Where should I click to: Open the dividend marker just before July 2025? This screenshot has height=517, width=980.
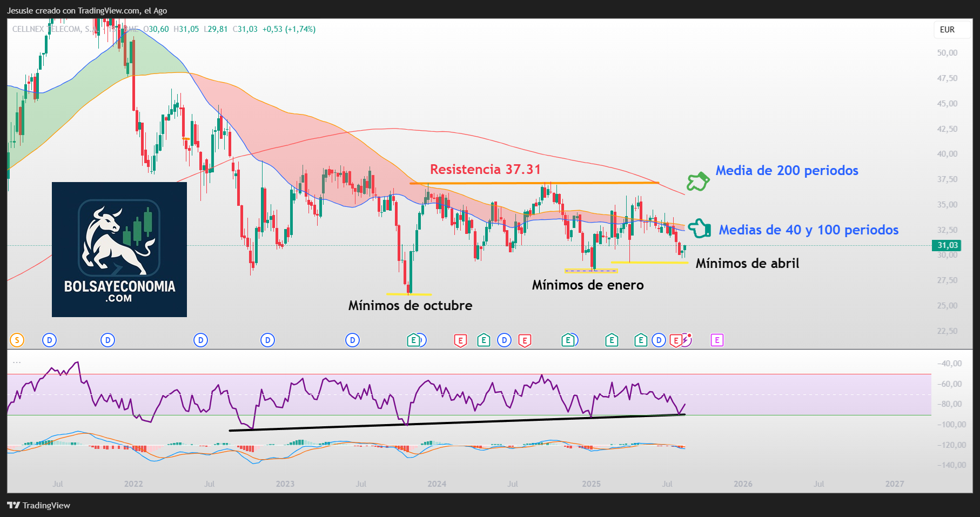point(659,340)
